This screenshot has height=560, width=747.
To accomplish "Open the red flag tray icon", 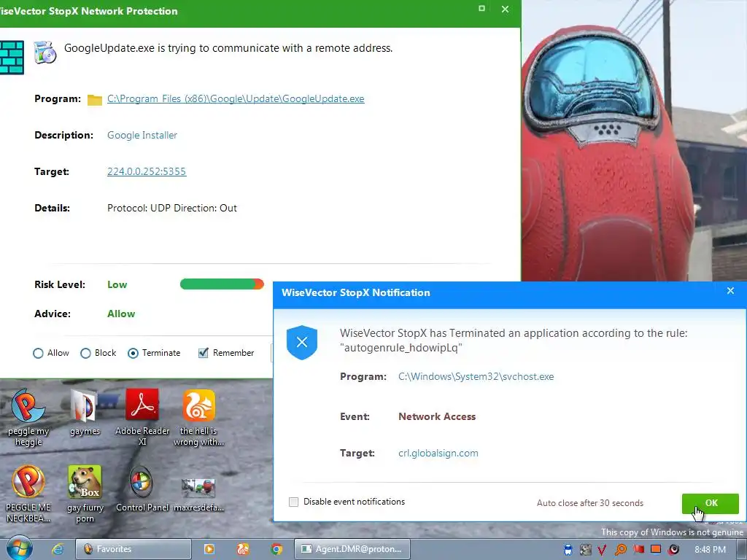I will click(638, 549).
